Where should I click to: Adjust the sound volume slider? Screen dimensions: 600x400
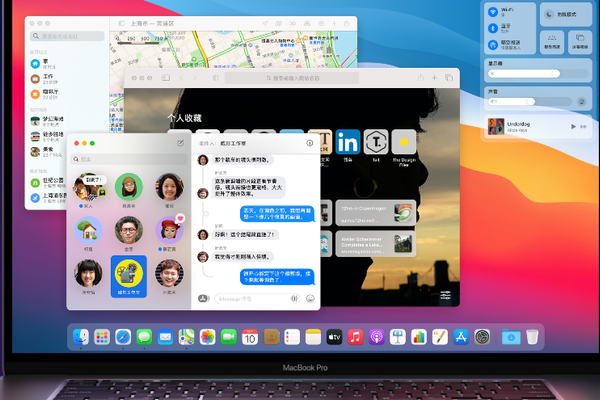click(x=530, y=101)
